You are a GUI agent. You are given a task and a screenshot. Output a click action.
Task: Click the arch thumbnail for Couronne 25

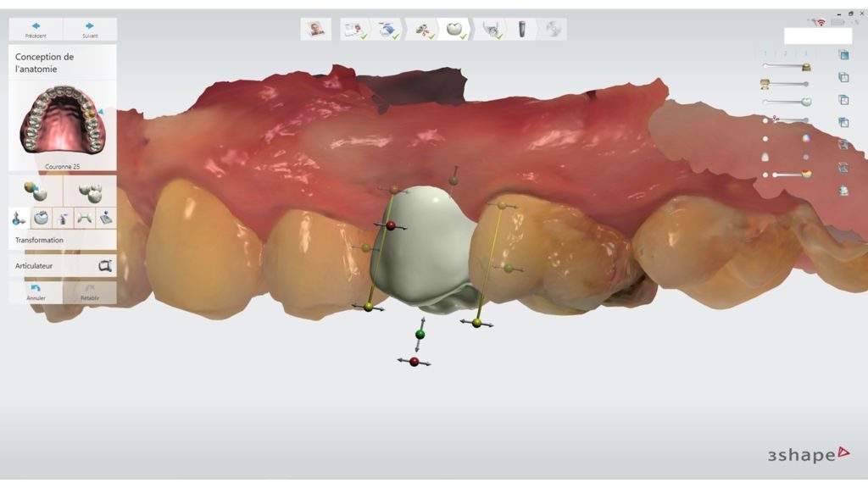tap(63, 125)
